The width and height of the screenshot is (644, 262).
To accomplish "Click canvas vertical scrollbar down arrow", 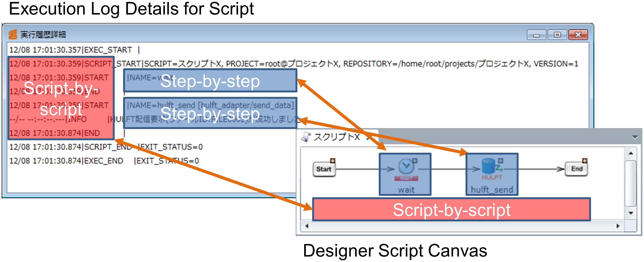I will pyautogui.click(x=631, y=213).
